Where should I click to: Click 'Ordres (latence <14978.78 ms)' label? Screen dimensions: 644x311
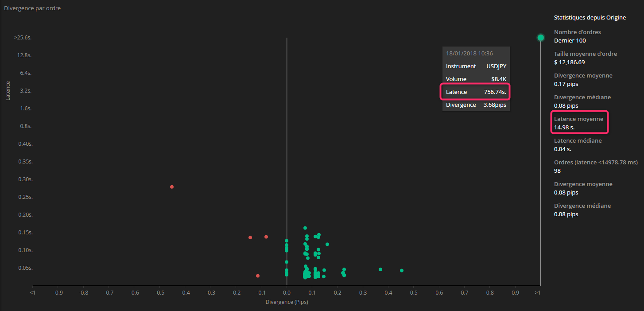596,163
